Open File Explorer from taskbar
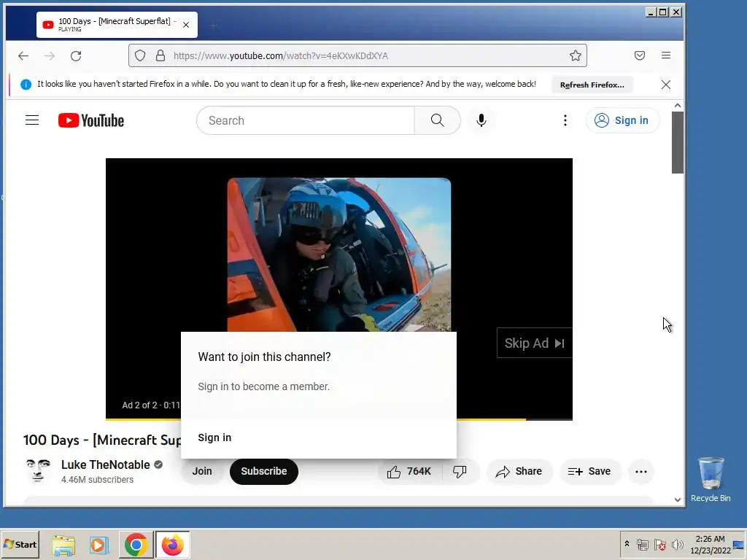Viewport: 747px width, 560px height. click(63, 545)
